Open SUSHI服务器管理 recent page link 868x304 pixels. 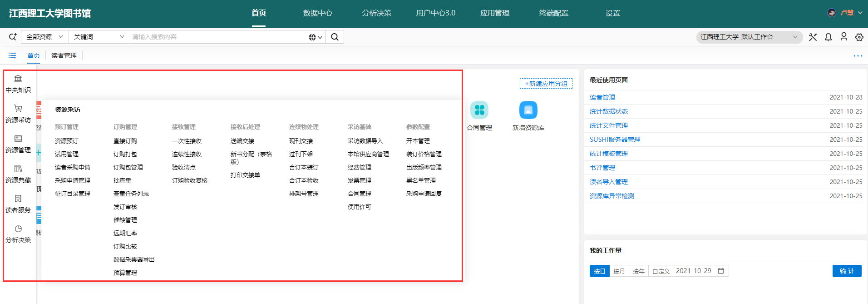tap(615, 140)
